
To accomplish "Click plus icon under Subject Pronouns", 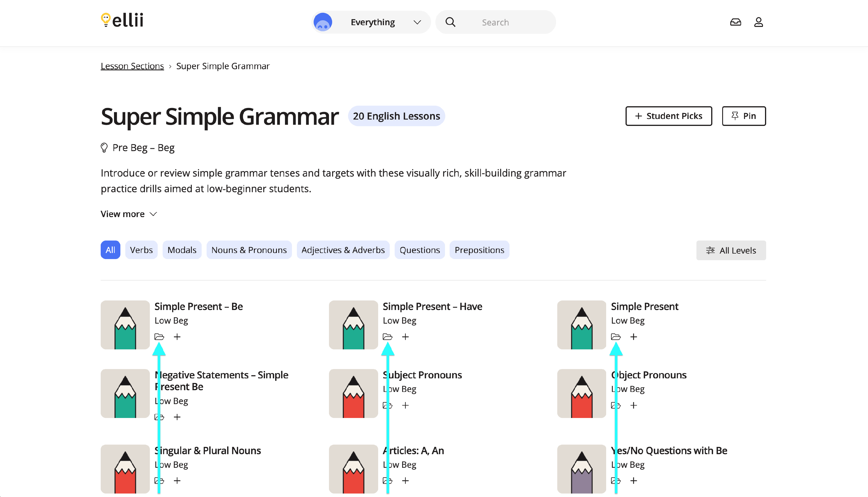I will point(405,405).
